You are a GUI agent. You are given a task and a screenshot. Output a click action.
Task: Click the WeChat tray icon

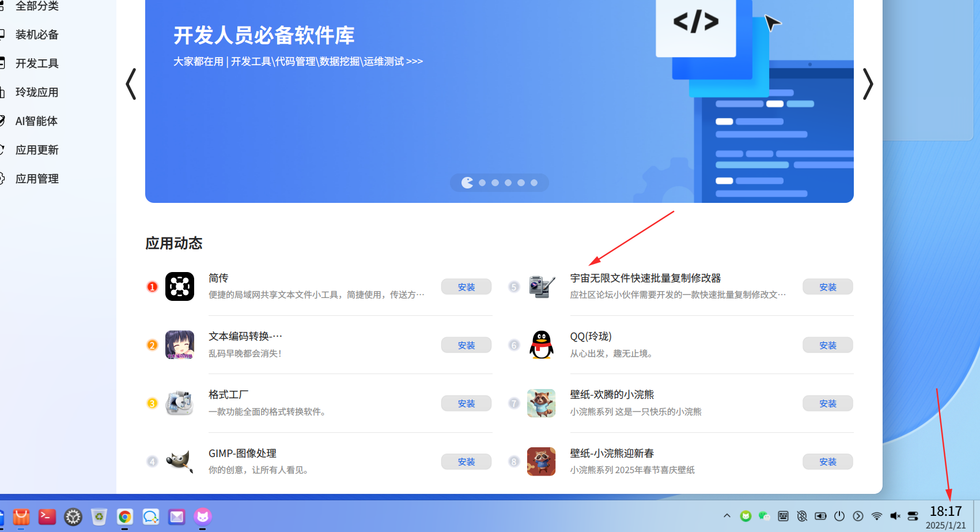tap(765, 516)
